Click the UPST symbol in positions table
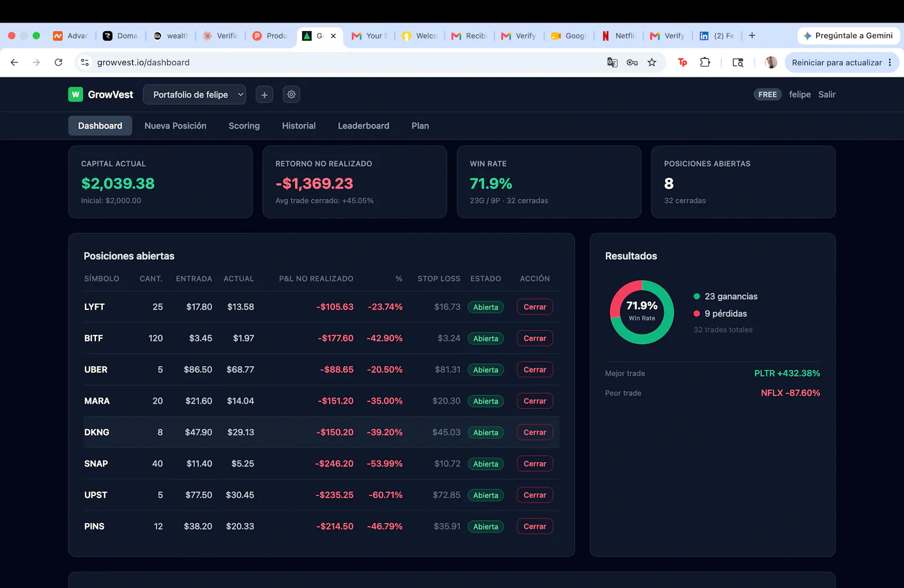Viewport: 904px width, 588px height. coord(95,495)
